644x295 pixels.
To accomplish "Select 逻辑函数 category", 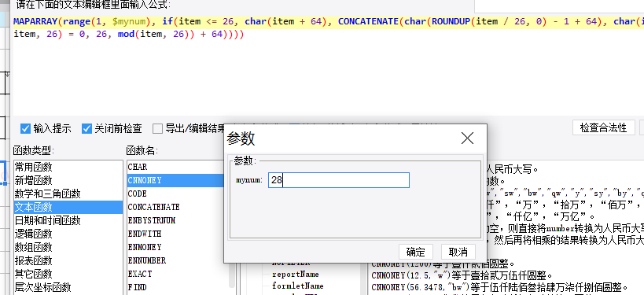I will pos(68,234).
